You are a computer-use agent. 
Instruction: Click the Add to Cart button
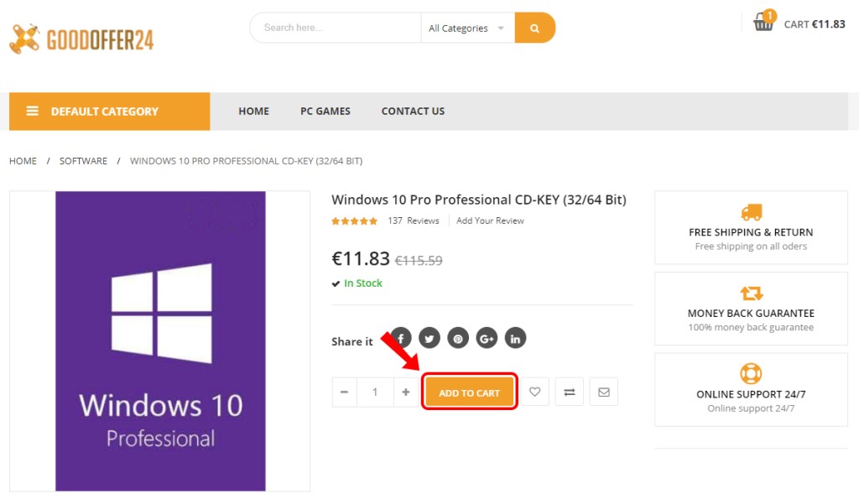click(x=470, y=392)
